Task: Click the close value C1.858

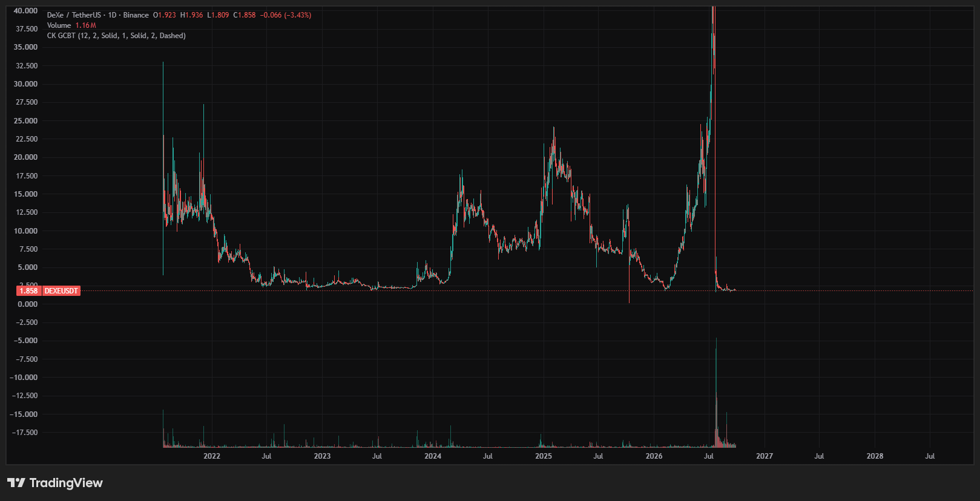Action: pos(245,15)
